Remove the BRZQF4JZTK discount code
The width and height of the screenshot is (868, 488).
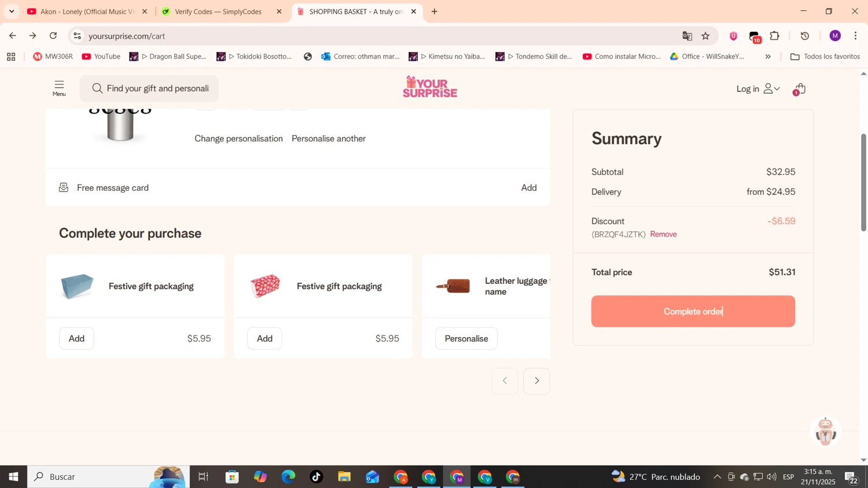(x=663, y=234)
